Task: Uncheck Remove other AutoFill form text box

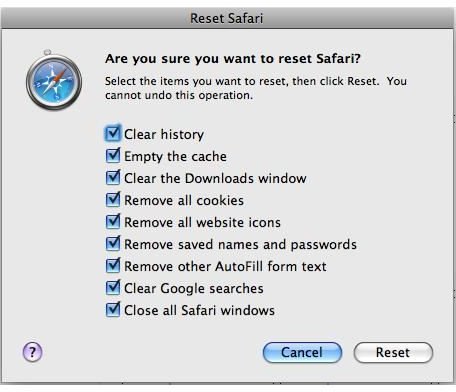Action: click(x=113, y=266)
